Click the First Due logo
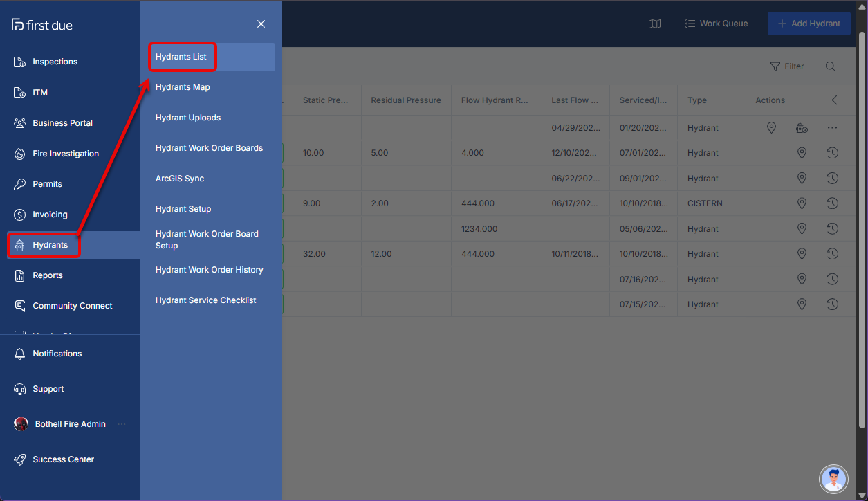Screen dimensions: 868x501 (42, 25)
